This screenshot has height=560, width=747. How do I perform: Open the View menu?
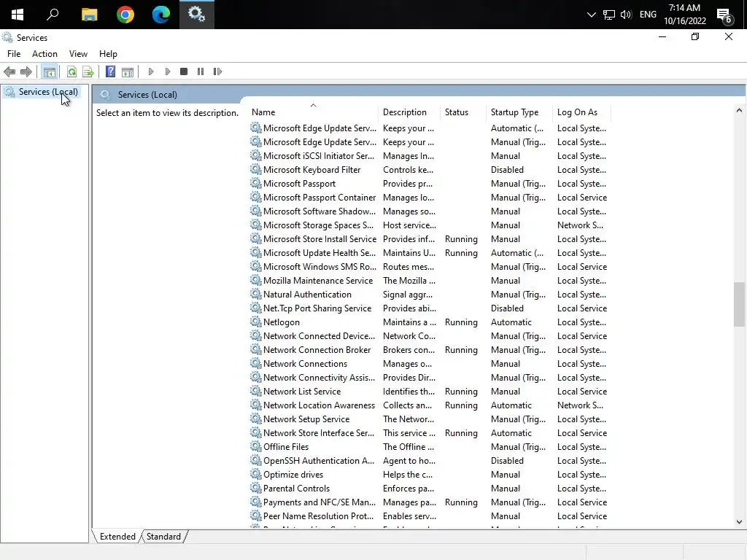(x=78, y=54)
